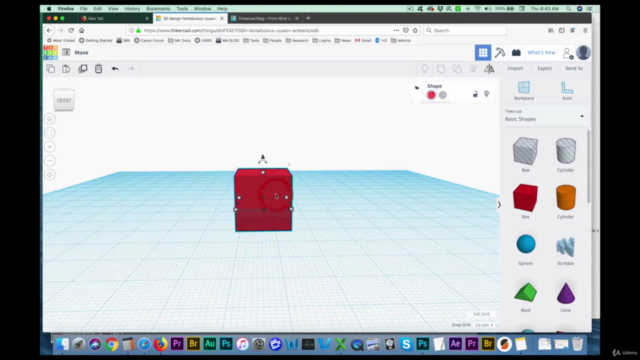Click the Group shapes icon
The image size is (640, 360).
point(441,69)
